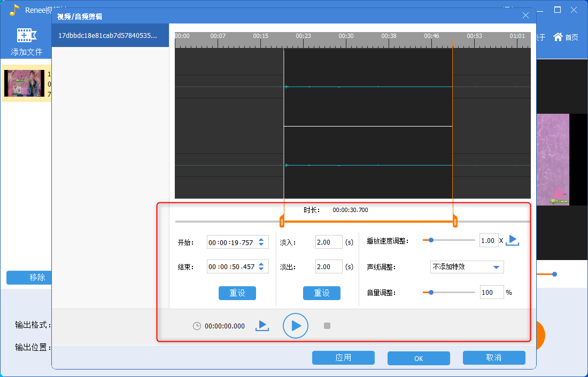Click the Cancel button
The height and width of the screenshot is (377, 588).
(494, 358)
